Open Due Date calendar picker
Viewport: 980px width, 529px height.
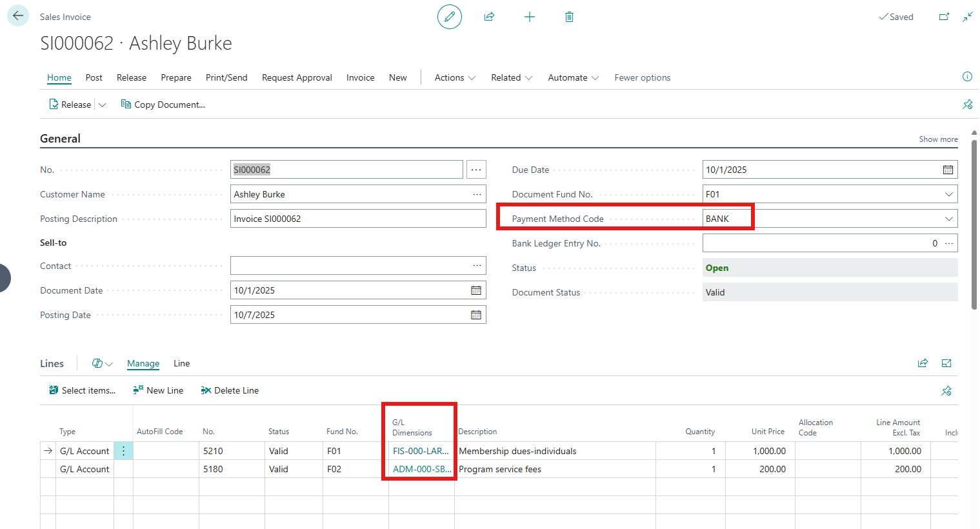coord(948,170)
